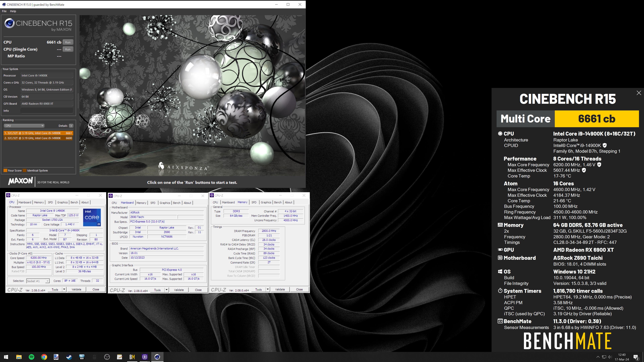Click the panel splitter handle beside Your System
The height and width of the screenshot is (362, 644).
(x=78, y=101)
